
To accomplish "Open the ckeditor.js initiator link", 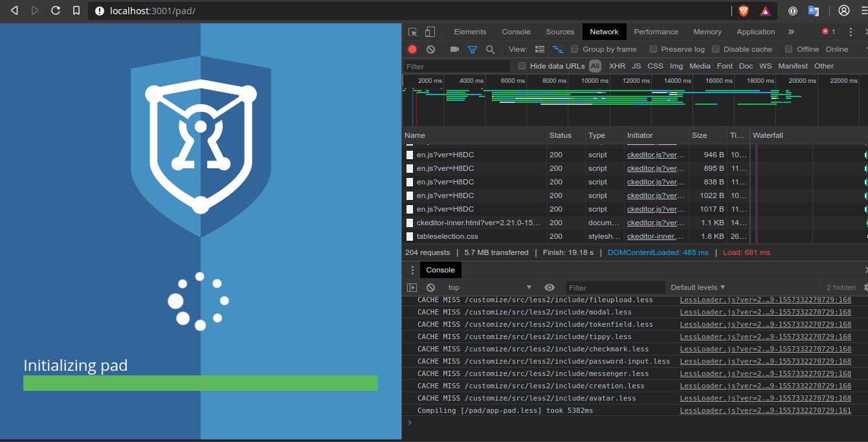I will point(654,154).
